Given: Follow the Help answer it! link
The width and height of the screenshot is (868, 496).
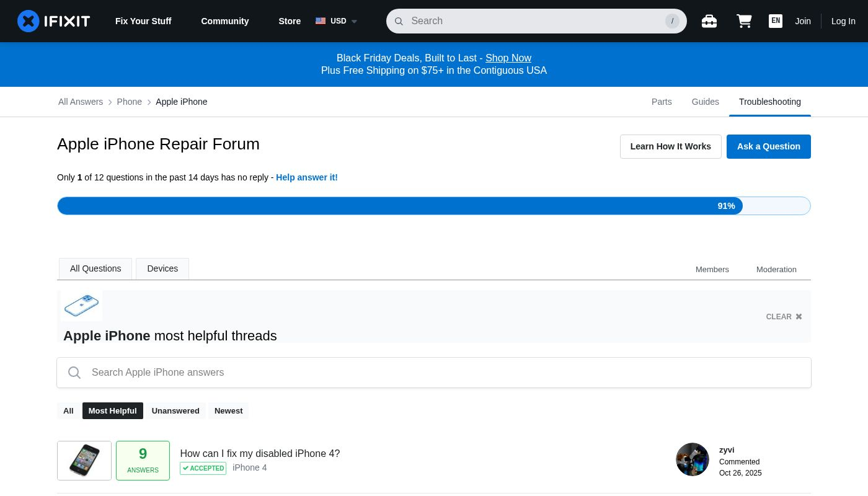Looking at the screenshot, I should coord(307,177).
